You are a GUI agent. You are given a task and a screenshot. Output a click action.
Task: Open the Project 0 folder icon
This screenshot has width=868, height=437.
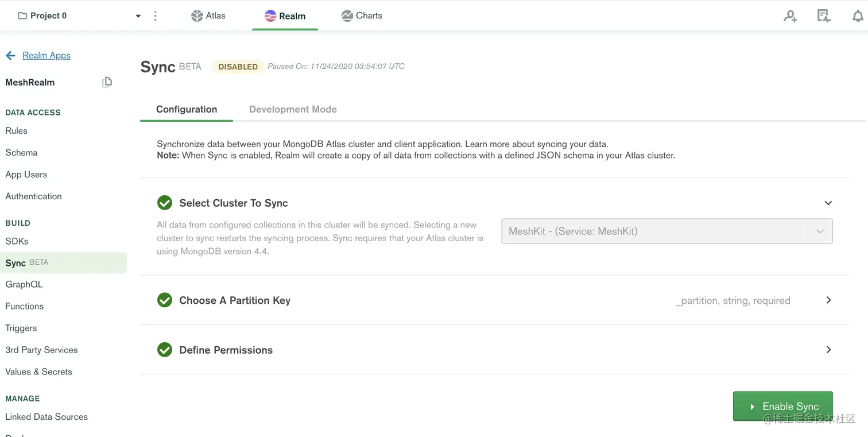[x=22, y=16]
